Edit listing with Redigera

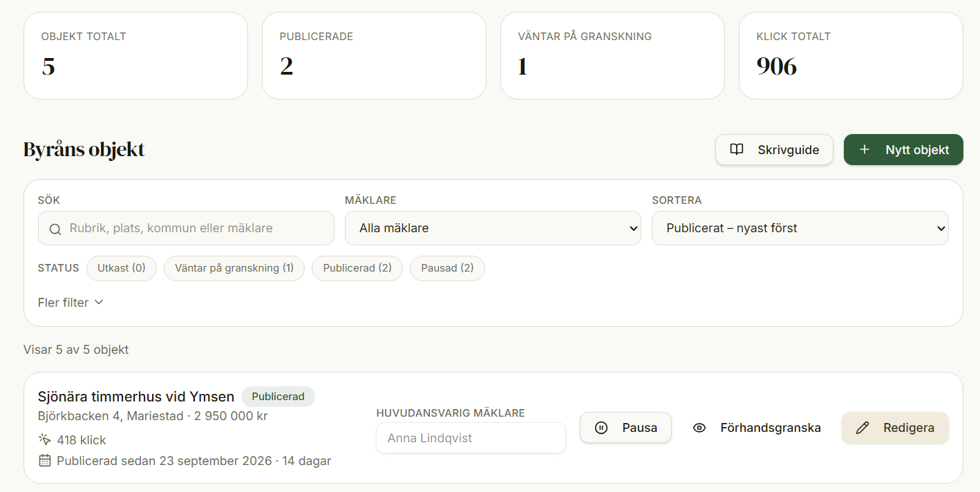pos(895,428)
